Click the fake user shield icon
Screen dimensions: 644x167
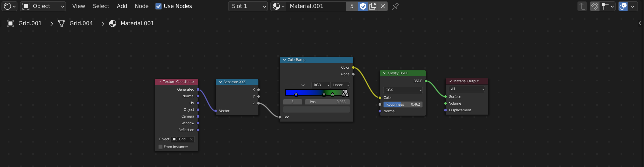(x=363, y=6)
